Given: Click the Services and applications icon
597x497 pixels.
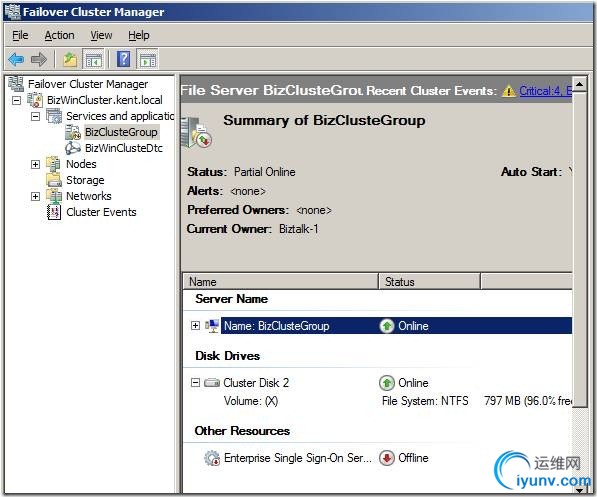Looking at the screenshot, I should (x=54, y=116).
